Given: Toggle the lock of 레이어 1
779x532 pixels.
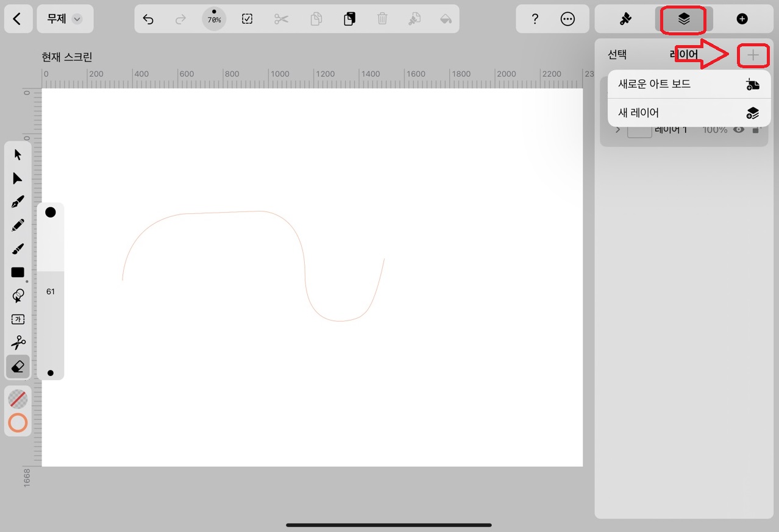Looking at the screenshot, I should [x=756, y=130].
